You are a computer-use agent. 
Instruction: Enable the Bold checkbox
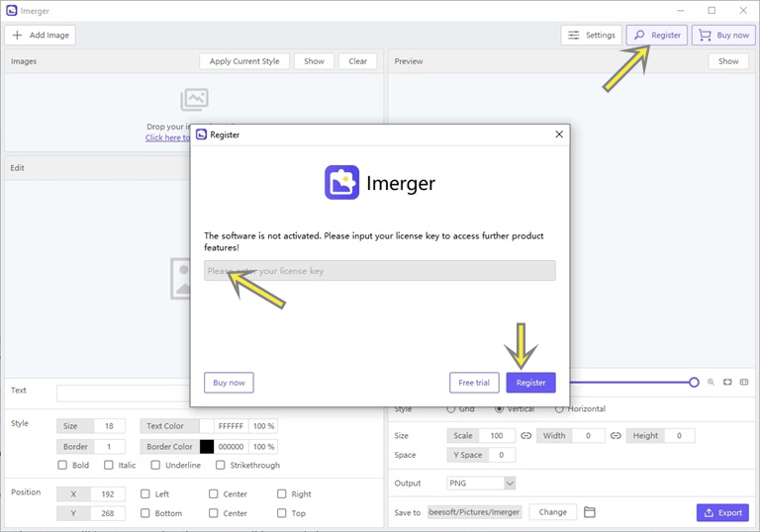click(62, 465)
